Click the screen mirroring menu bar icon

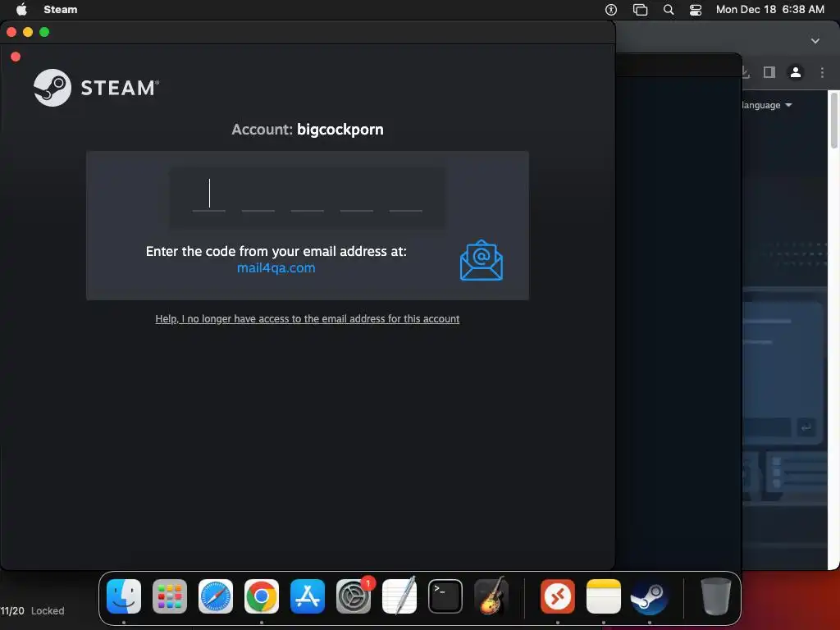click(640, 10)
